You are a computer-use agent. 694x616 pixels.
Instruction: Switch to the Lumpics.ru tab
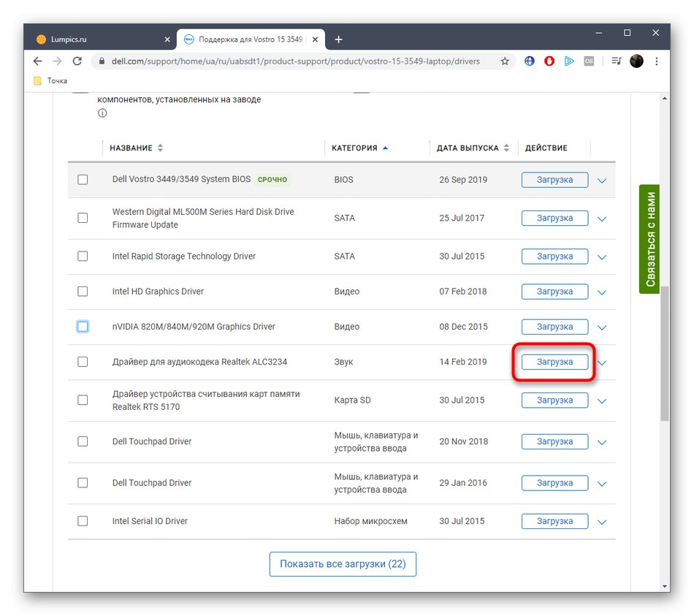(102, 39)
